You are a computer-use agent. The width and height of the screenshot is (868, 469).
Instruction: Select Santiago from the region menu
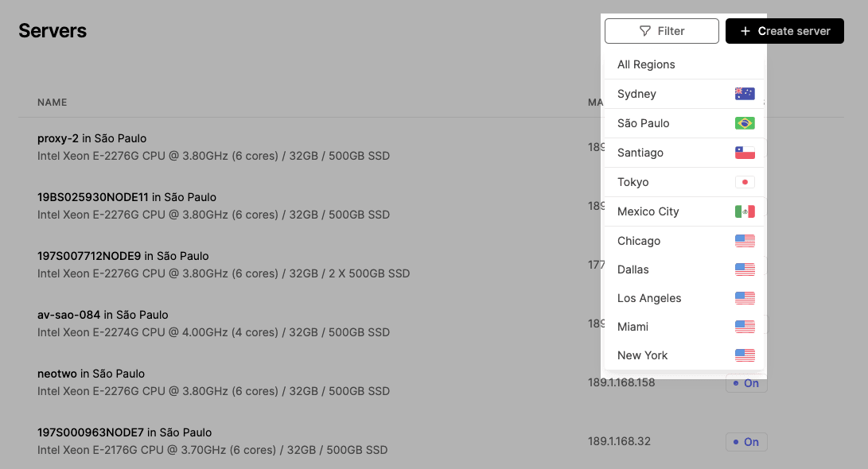pyautogui.click(x=640, y=152)
